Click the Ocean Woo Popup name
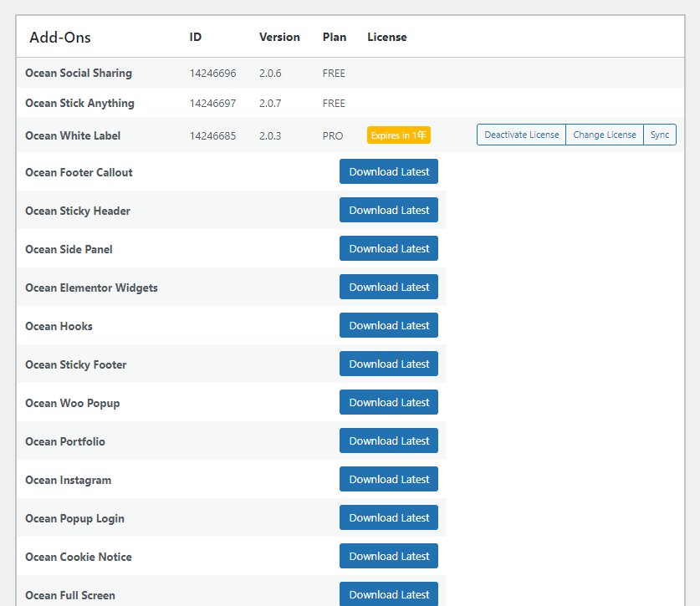700x606 pixels. [72, 403]
